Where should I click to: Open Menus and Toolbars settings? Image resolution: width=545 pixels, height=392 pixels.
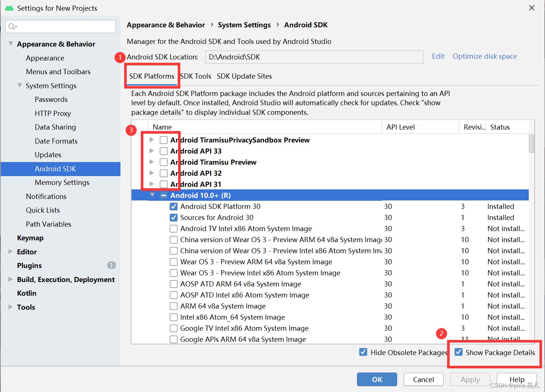[x=58, y=72]
